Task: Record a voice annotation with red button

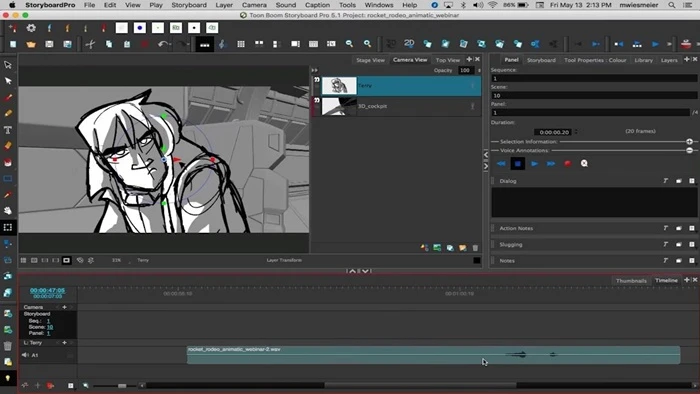Action: coord(567,164)
